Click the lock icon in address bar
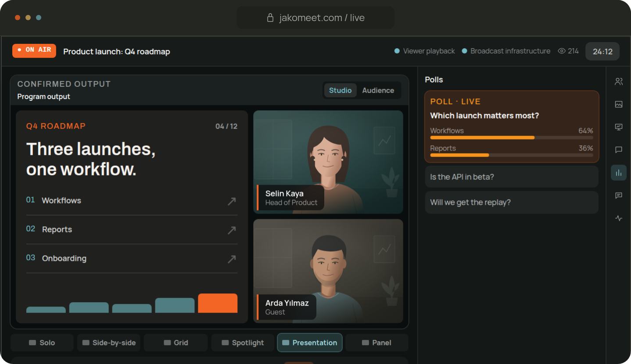The width and height of the screenshot is (631, 364). (270, 18)
